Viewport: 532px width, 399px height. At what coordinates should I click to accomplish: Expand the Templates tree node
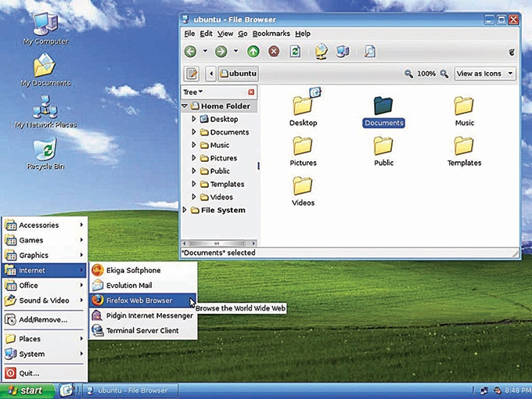point(194,184)
